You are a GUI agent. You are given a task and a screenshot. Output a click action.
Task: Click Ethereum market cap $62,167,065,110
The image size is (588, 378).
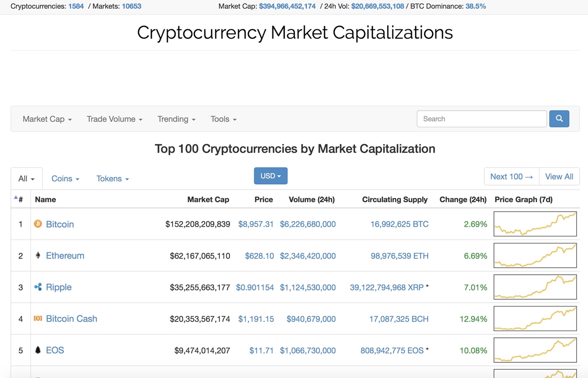(200, 256)
